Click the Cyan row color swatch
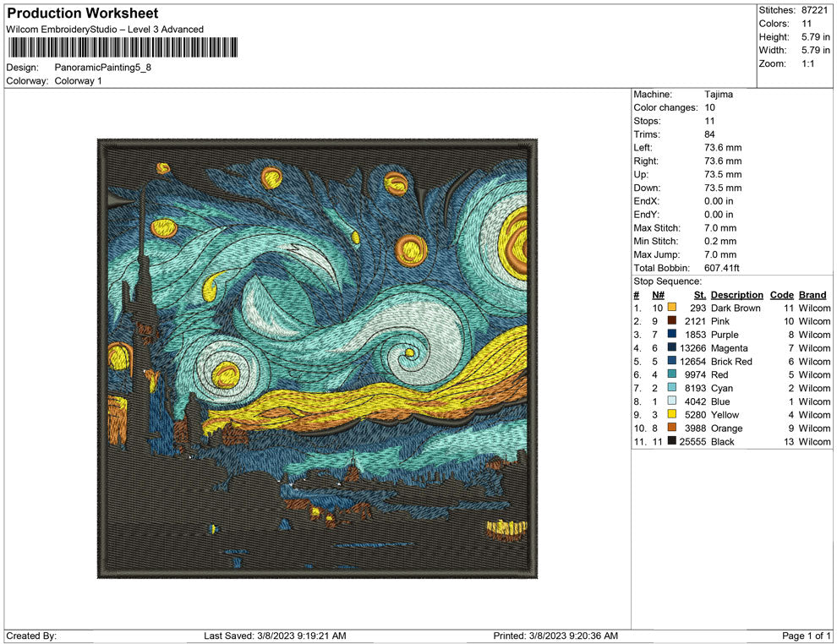 [x=672, y=387]
